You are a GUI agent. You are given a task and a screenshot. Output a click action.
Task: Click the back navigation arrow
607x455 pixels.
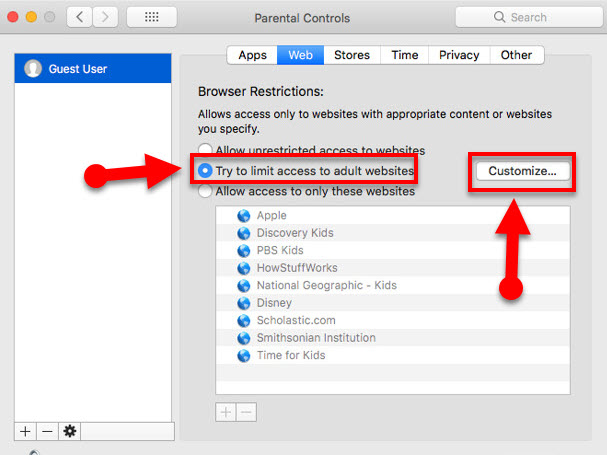tap(81, 17)
